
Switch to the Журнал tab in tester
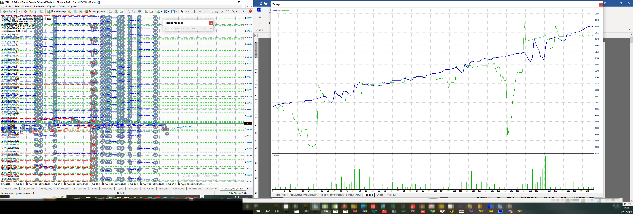click(391, 195)
